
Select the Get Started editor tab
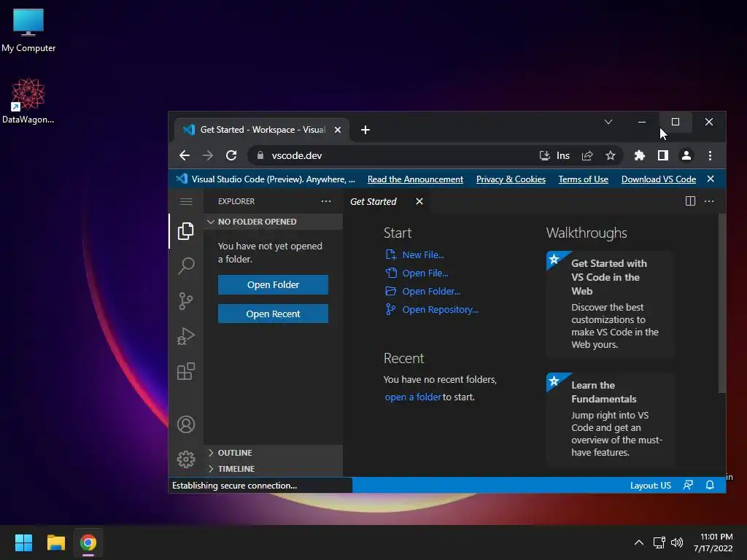tap(373, 201)
